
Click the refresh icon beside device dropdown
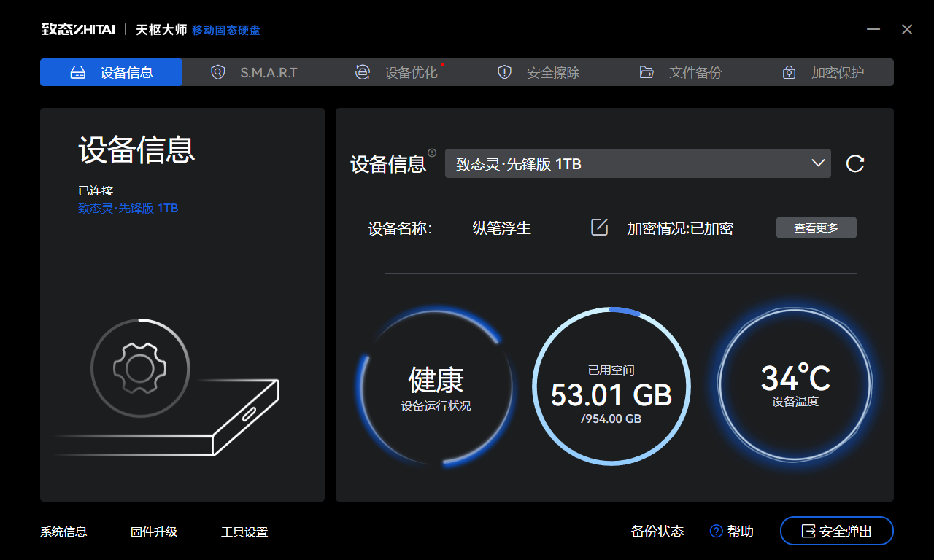tap(854, 163)
